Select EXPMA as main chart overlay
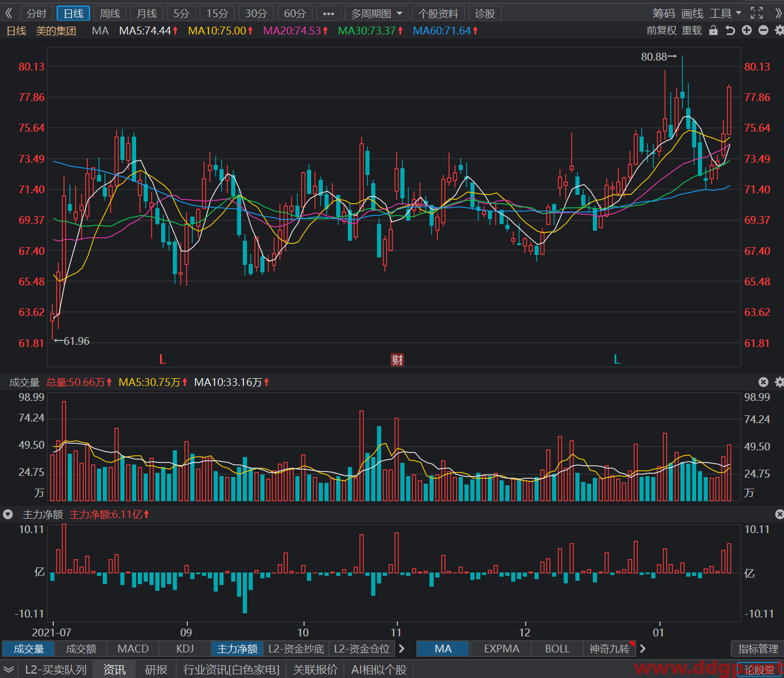Image resolution: width=784 pixels, height=678 pixels. point(501,649)
